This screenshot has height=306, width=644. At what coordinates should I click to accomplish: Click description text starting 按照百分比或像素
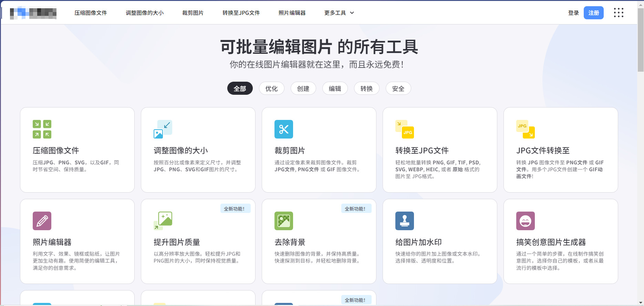pyautogui.click(x=197, y=166)
